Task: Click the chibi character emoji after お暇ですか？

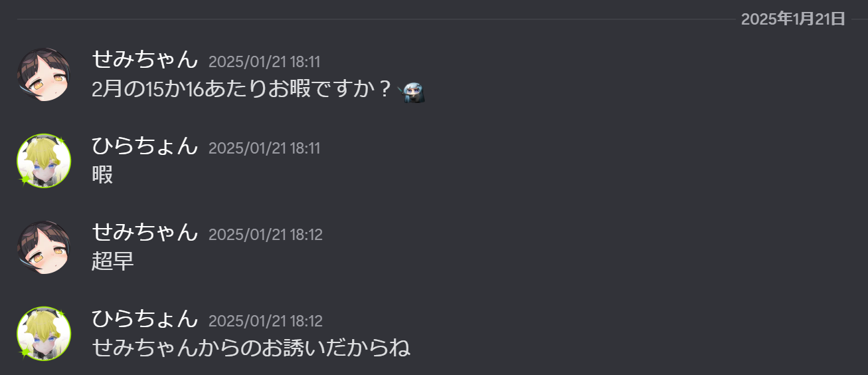Action: [411, 91]
